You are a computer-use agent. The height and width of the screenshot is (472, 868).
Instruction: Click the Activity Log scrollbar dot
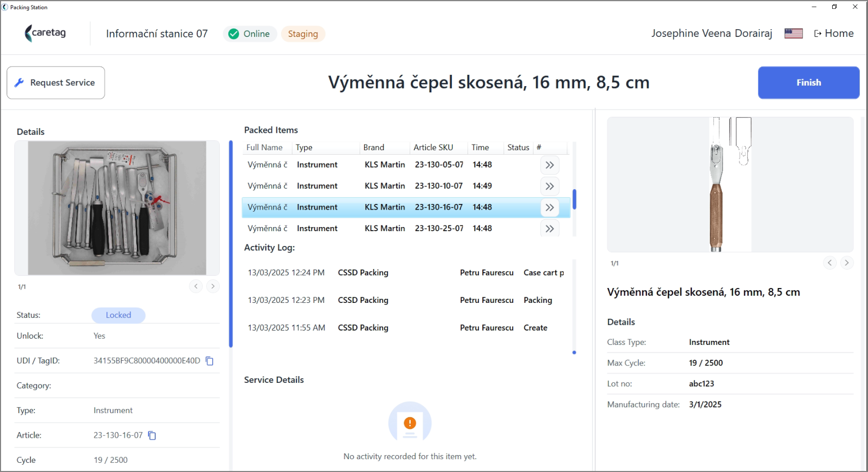click(x=574, y=353)
